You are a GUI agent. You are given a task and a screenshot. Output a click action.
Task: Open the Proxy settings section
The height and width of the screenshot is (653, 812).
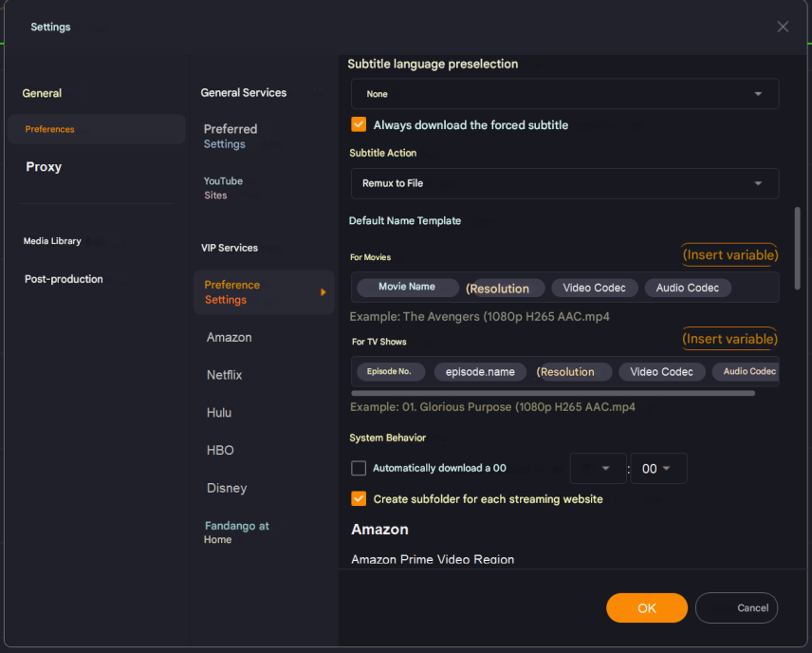[x=44, y=167]
